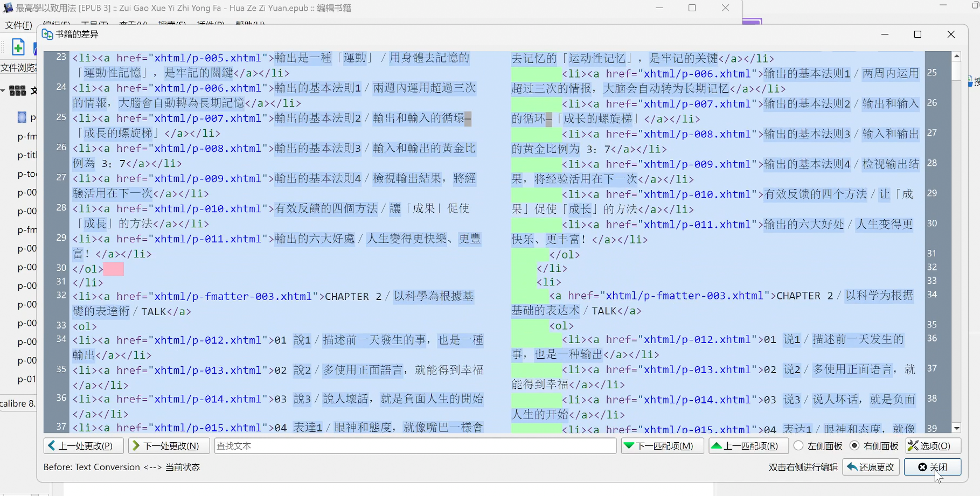Find next match (下一匹配项)

coord(662,446)
